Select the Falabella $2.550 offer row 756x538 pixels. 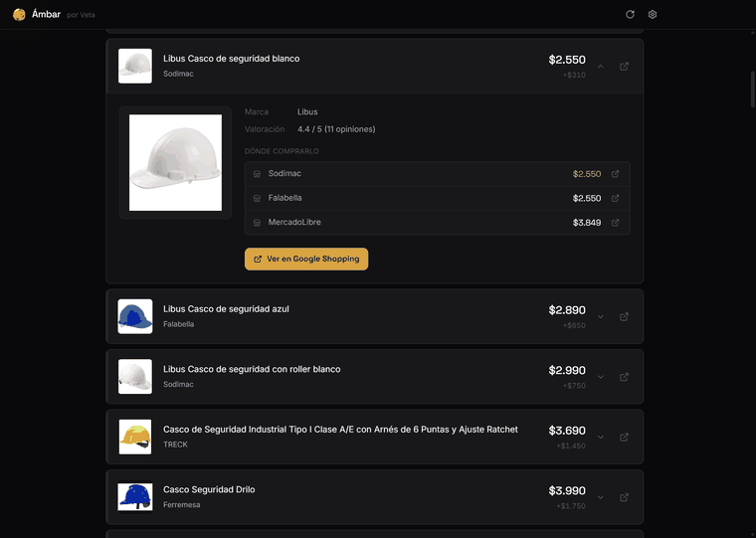pyautogui.click(x=438, y=198)
